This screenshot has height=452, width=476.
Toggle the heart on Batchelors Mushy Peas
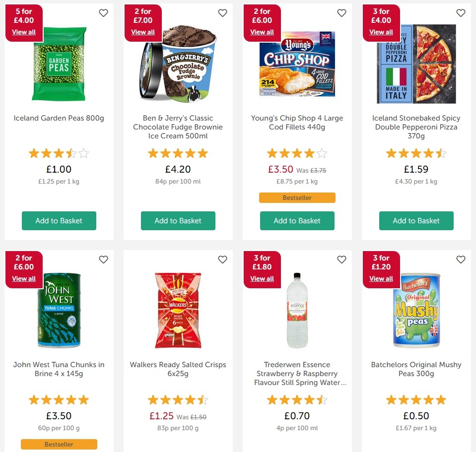[x=461, y=259]
